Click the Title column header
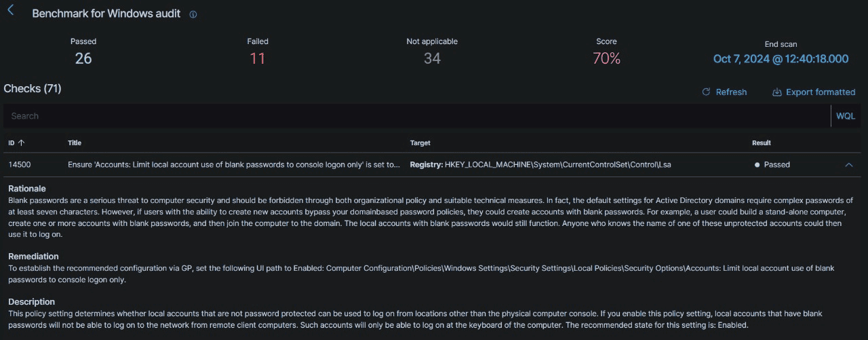This screenshot has width=868, height=340. click(x=75, y=143)
